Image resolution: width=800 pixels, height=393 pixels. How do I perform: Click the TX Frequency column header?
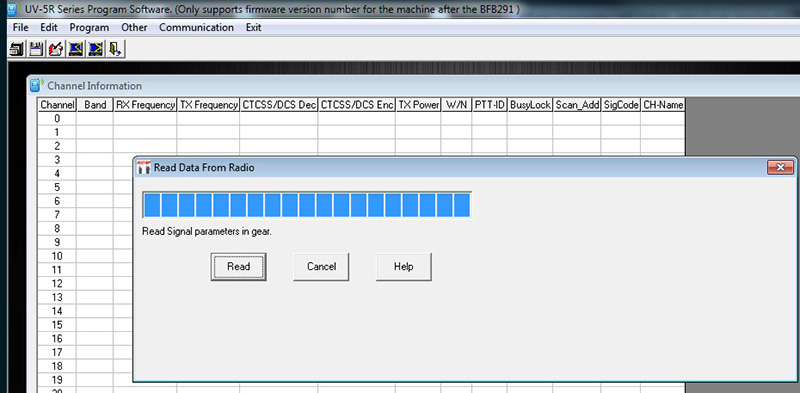[209, 105]
